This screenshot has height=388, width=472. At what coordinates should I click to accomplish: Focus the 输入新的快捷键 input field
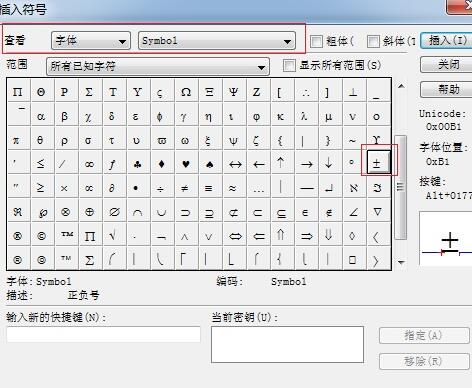[103, 334]
